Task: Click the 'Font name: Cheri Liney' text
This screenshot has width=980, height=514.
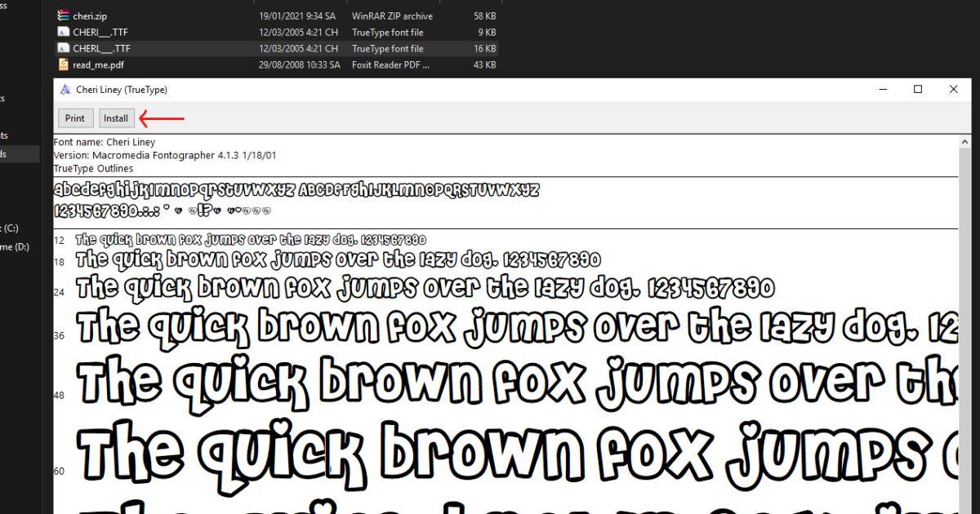Action: pos(105,142)
